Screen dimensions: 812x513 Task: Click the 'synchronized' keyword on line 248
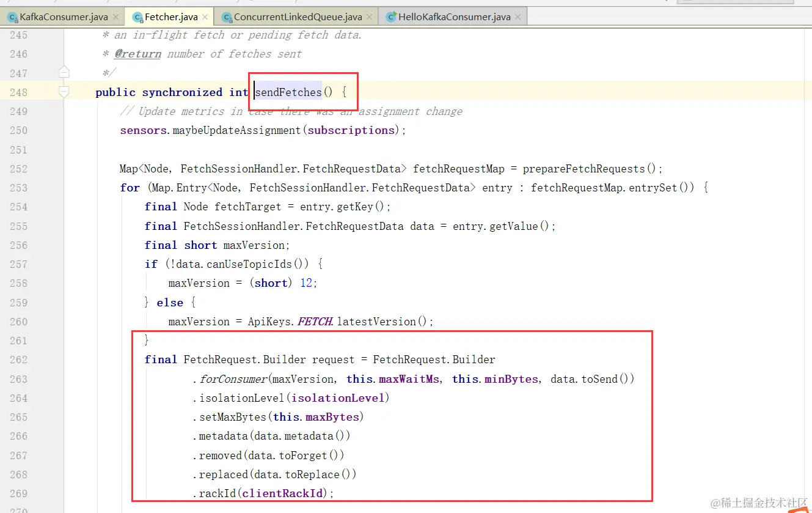(182, 92)
